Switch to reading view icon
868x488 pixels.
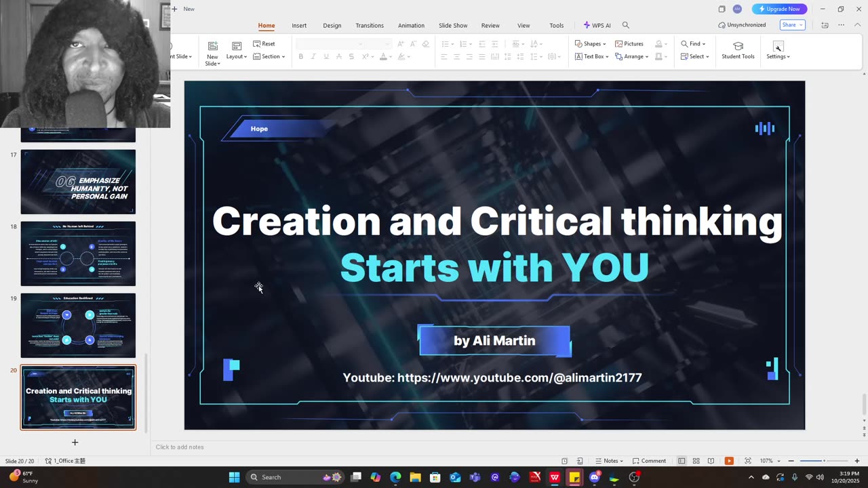tap(711, 461)
